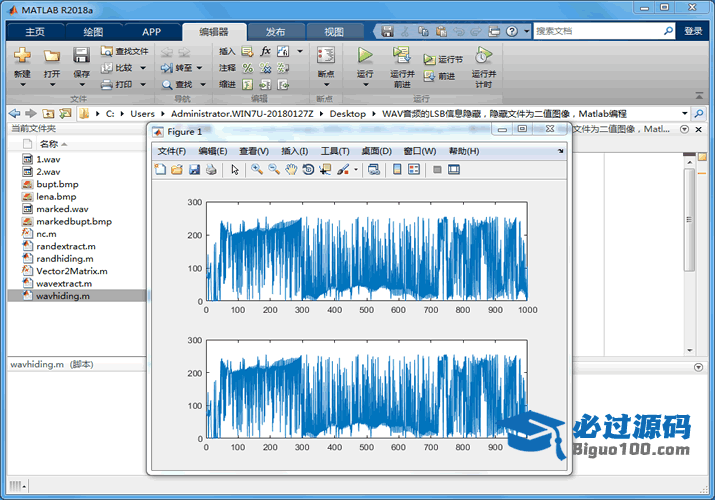Viewport: 715px width, 500px height.
Task: Select the Brush data tool
Action: pyautogui.click(x=343, y=170)
